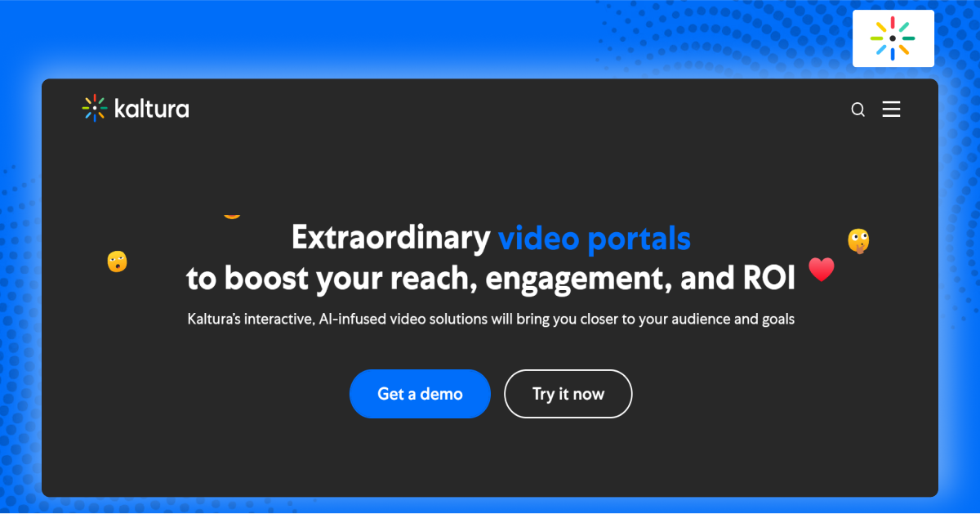Image resolution: width=980 pixels, height=514 pixels.
Task: Click the Kaltura sunburst logo in header
Action: pyautogui.click(x=95, y=108)
